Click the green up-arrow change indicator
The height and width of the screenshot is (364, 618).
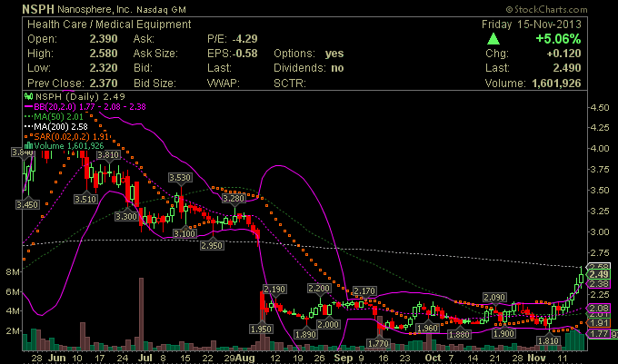coord(493,38)
